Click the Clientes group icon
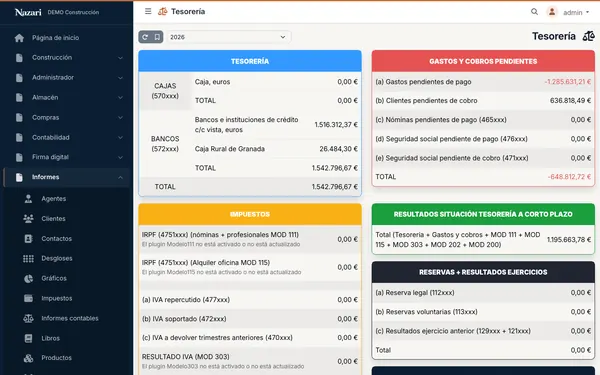This screenshot has height=375, width=600. tap(28, 218)
